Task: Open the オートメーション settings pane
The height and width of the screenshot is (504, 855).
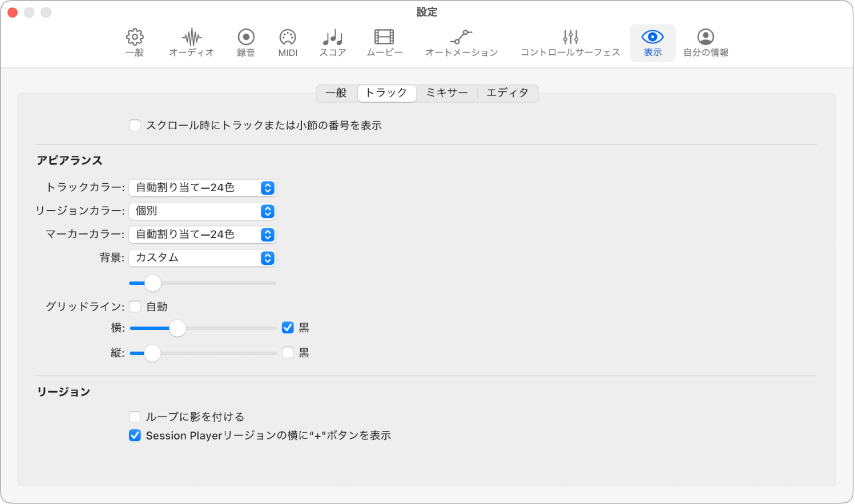Action: pos(461,42)
